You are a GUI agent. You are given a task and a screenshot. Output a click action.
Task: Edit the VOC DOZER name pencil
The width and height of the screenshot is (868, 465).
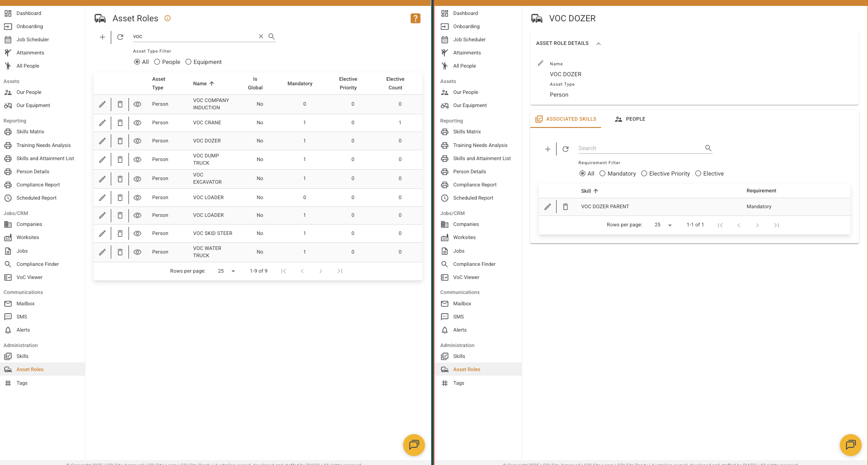[540, 64]
